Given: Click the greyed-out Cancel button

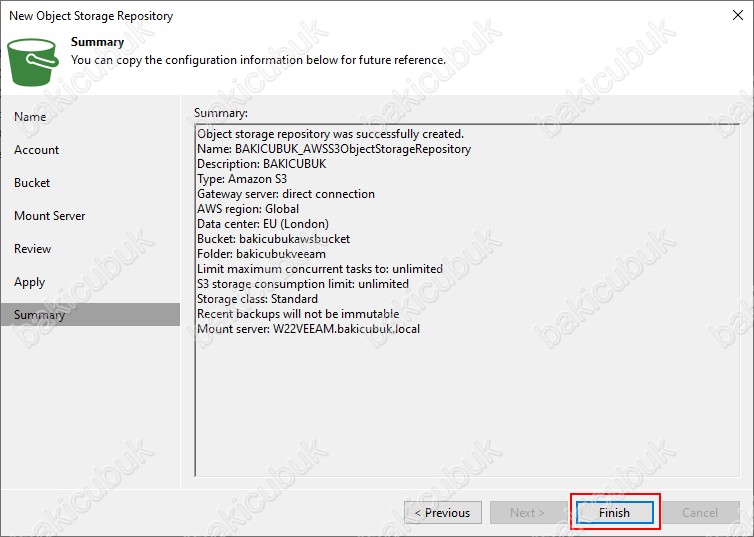Looking at the screenshot, I should tap(700, 512).
